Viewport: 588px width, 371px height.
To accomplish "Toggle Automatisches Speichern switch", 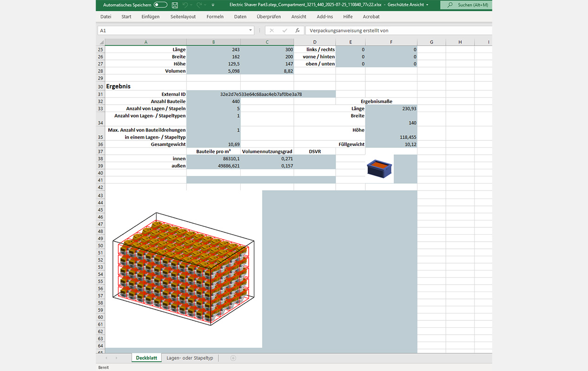I will [160, 5].
